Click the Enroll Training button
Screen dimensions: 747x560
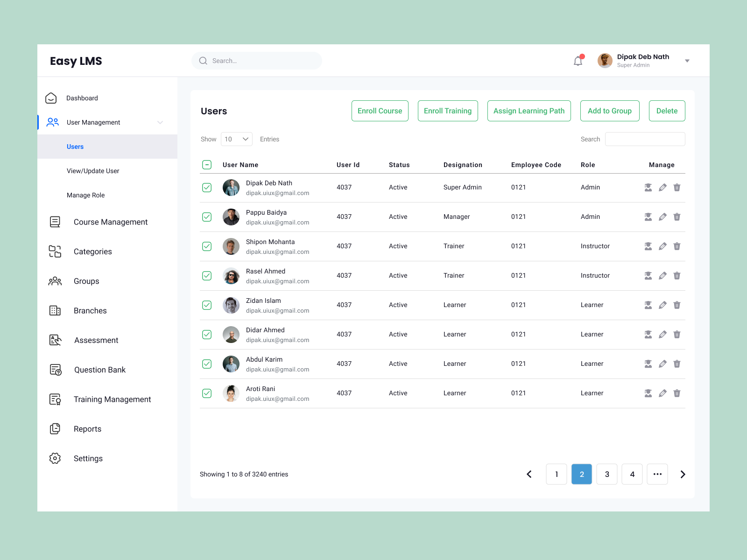(448, 111)
